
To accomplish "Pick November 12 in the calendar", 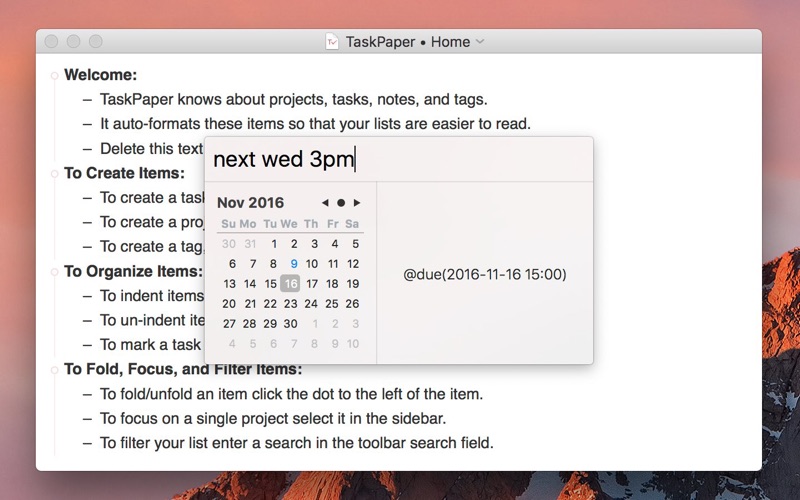I will pos(353,264).
